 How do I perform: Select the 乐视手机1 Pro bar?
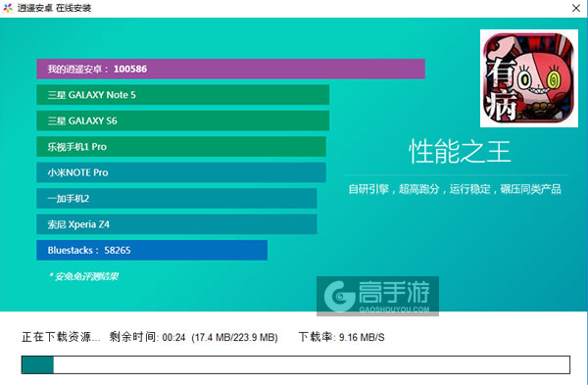click(181, 147)
